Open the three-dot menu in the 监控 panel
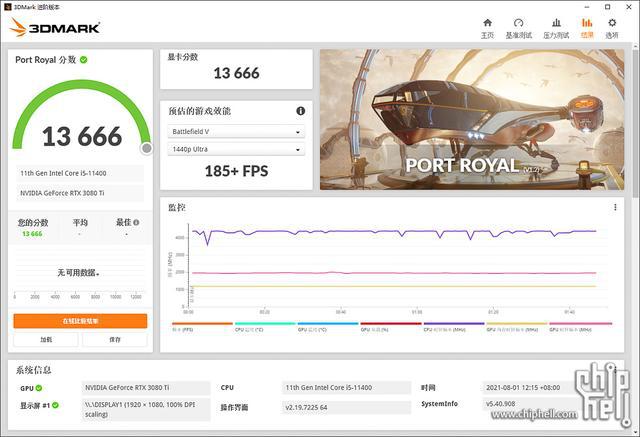Viewport: 640px width, 437px height. (x=615, y=207)
